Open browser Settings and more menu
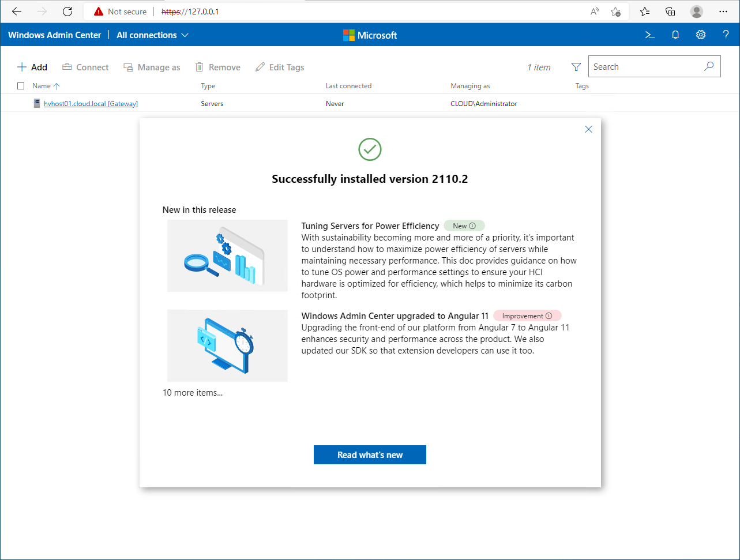The image size is (740, 560). [723, 12]
